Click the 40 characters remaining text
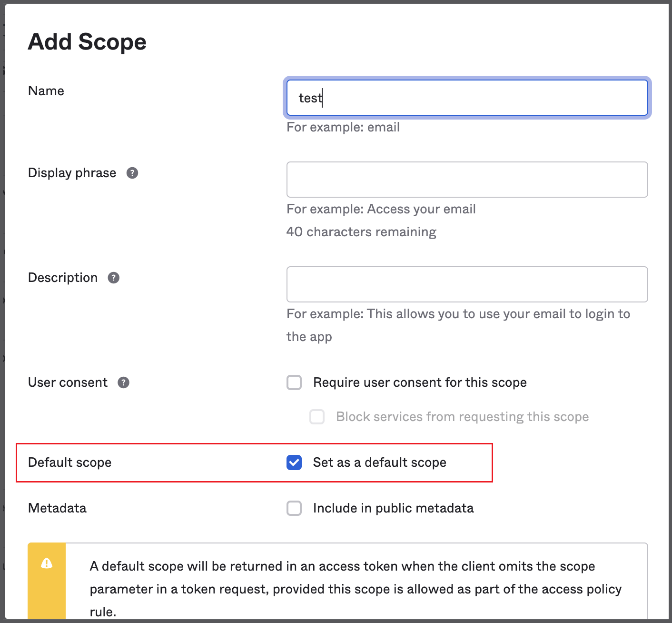This screenshot has width=672, height=623. point(361,232)
